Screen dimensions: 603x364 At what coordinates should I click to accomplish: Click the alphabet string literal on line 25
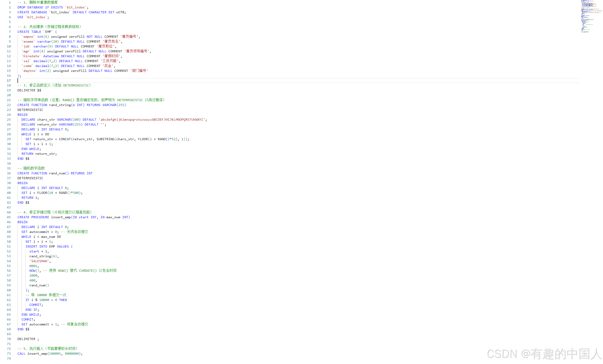click(152, 120)
